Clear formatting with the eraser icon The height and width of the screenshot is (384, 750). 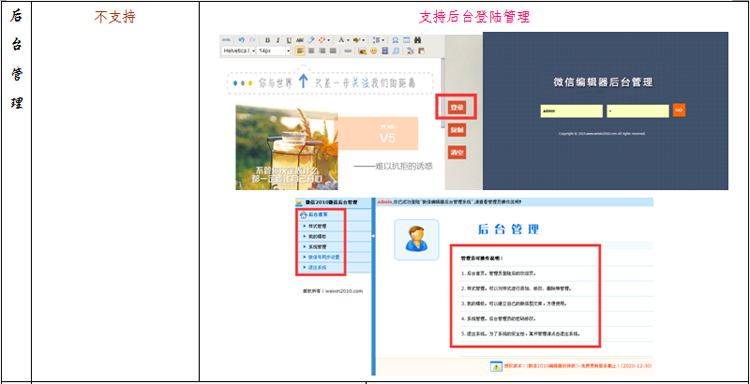(311, 40)
